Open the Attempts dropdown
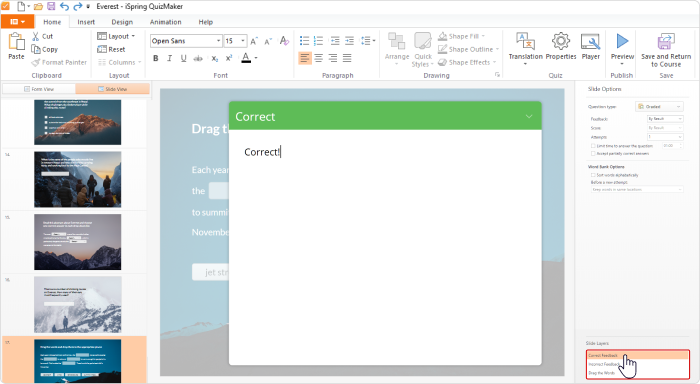700x384 pixels. point(665,137)
